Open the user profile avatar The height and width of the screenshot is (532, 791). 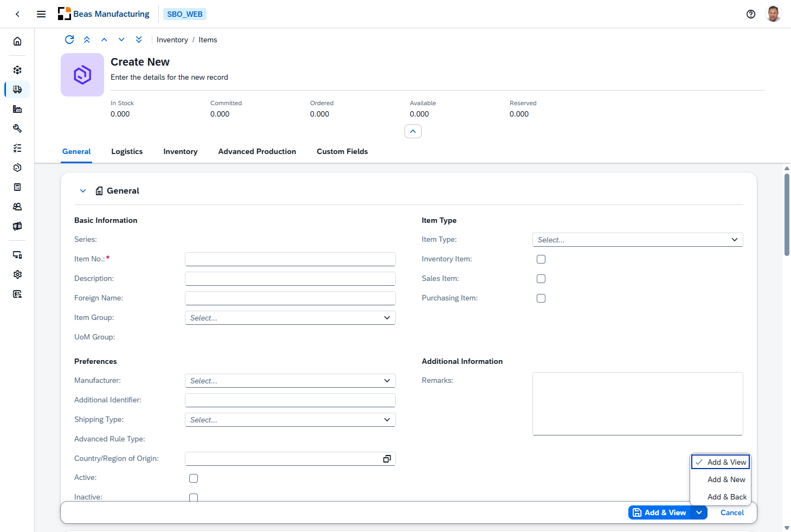tap(774, 14)
